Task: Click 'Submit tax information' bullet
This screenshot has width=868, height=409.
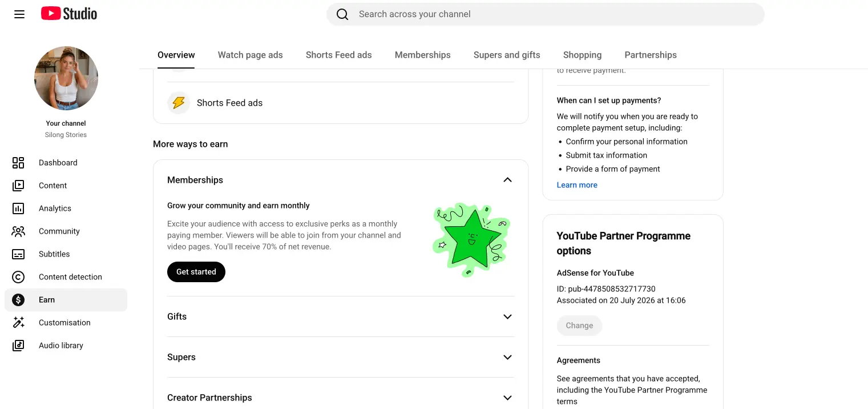Action: 607,155
